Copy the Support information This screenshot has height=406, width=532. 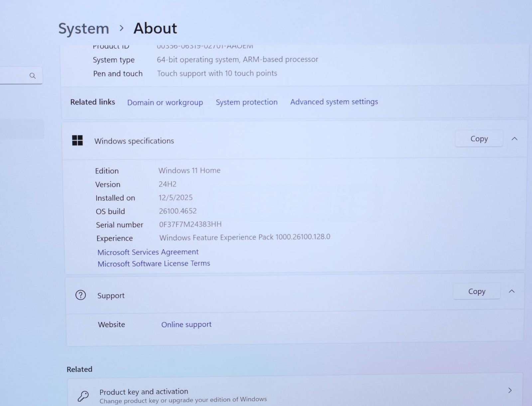pyautogui.click(x=476, y=292)
